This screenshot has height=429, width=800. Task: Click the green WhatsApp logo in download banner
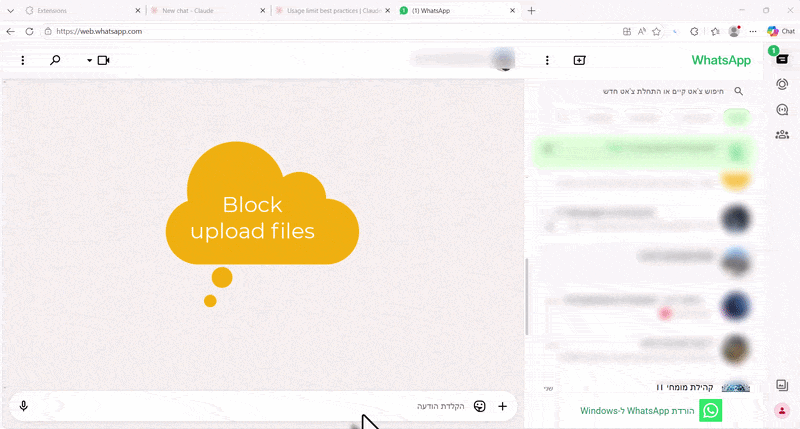pos(711,411)
